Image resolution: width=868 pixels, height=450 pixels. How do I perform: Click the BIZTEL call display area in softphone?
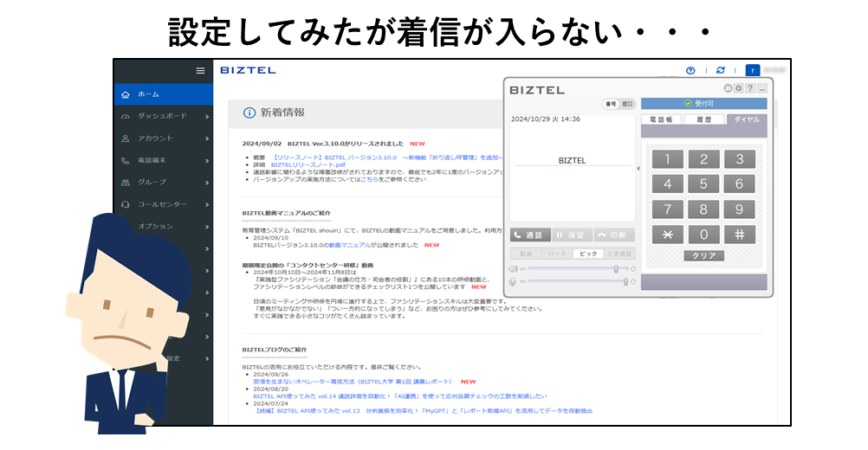pos(572,168)
